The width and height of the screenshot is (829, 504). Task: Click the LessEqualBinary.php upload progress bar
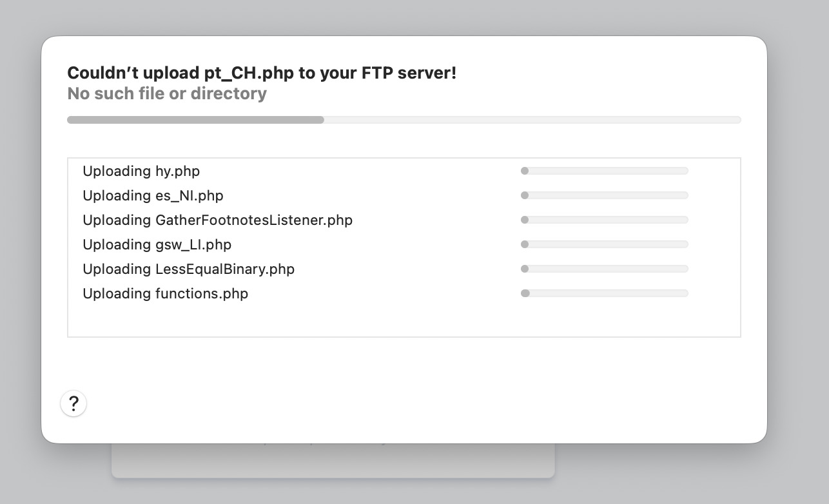pyautogui.click(x=605, y=269)
